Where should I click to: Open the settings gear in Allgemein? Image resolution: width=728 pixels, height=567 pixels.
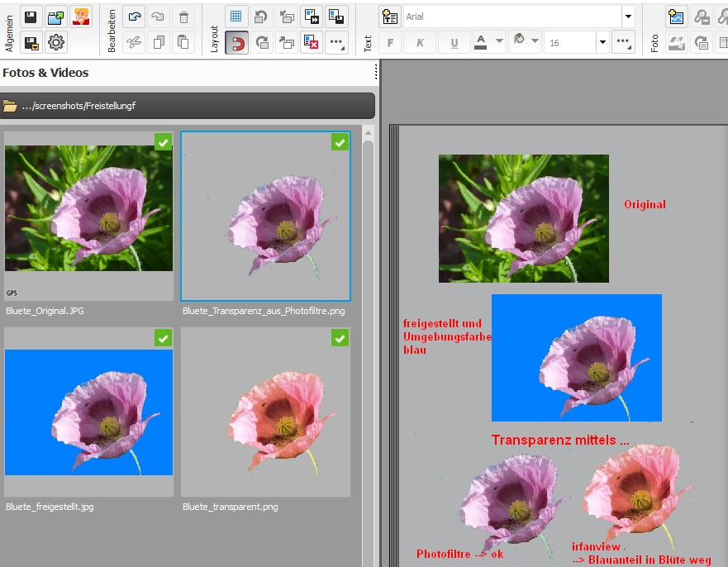pos(56,43)
